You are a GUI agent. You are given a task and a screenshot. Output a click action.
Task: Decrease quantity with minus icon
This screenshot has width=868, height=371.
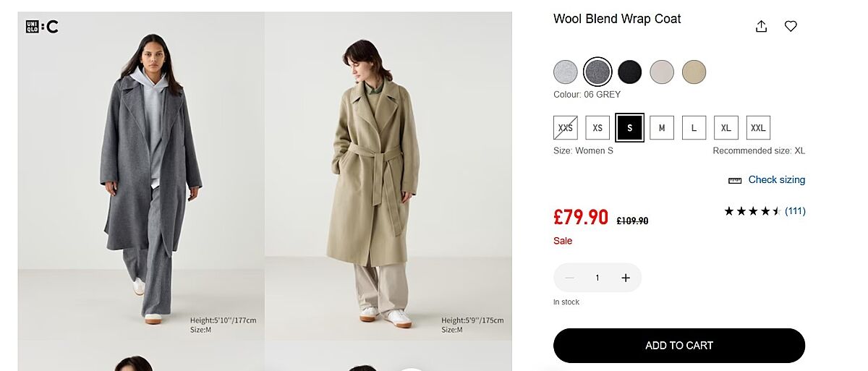[x=570, y=278]
